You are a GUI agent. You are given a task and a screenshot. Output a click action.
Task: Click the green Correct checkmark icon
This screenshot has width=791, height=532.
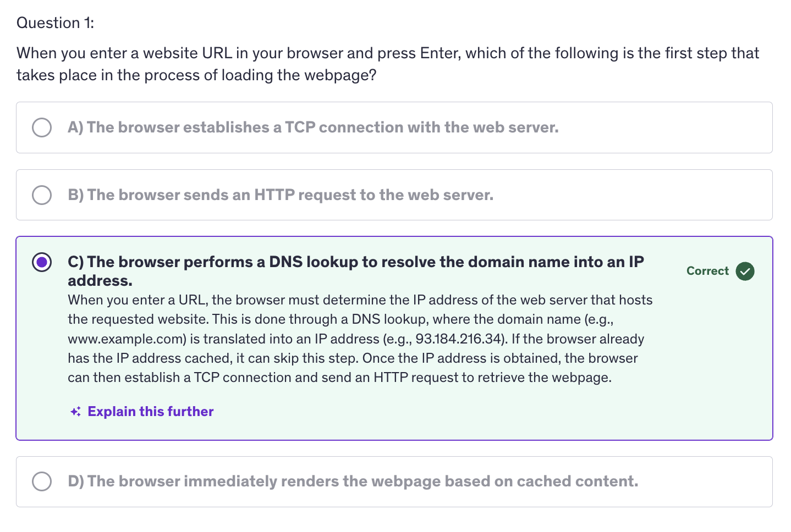point(745,271)
